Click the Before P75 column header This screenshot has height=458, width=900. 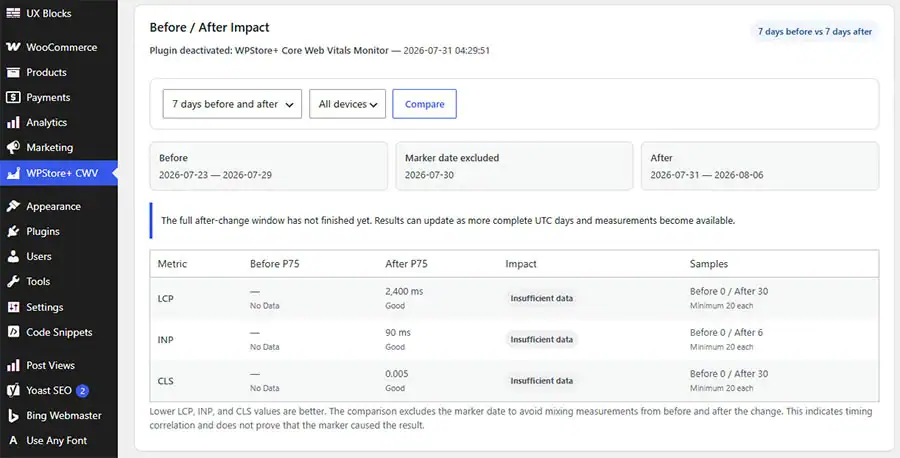coord(274,264)
